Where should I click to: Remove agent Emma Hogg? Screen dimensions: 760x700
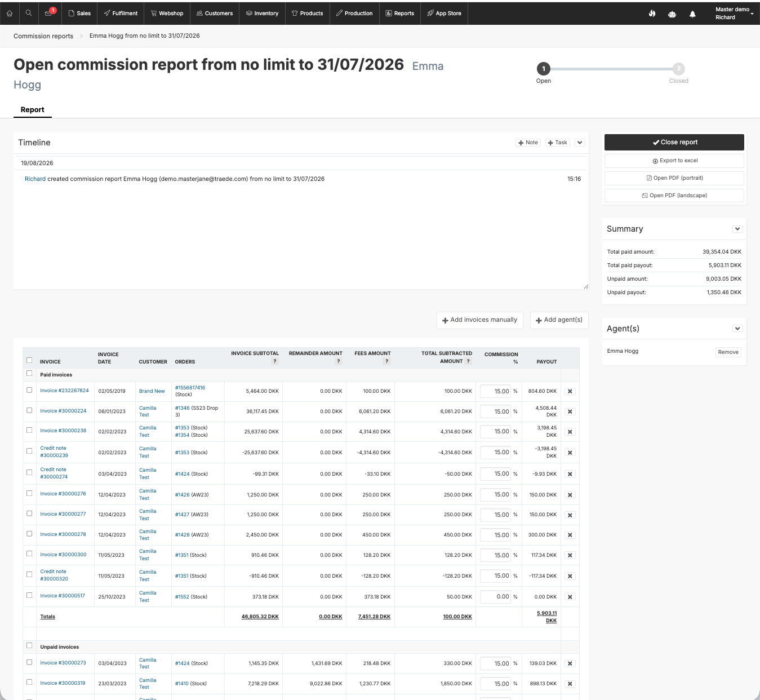pos(728,352)
